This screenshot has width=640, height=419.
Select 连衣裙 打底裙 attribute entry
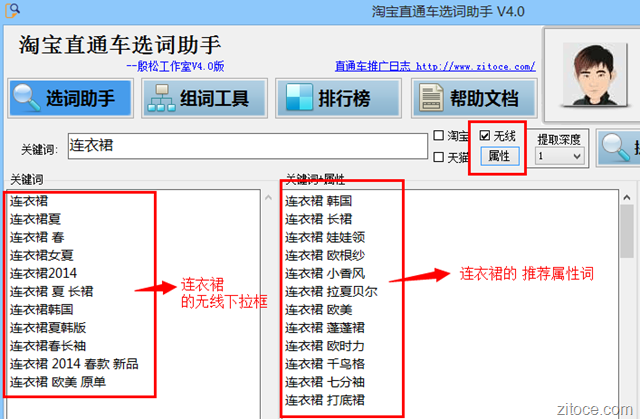[x=325, y=400]
